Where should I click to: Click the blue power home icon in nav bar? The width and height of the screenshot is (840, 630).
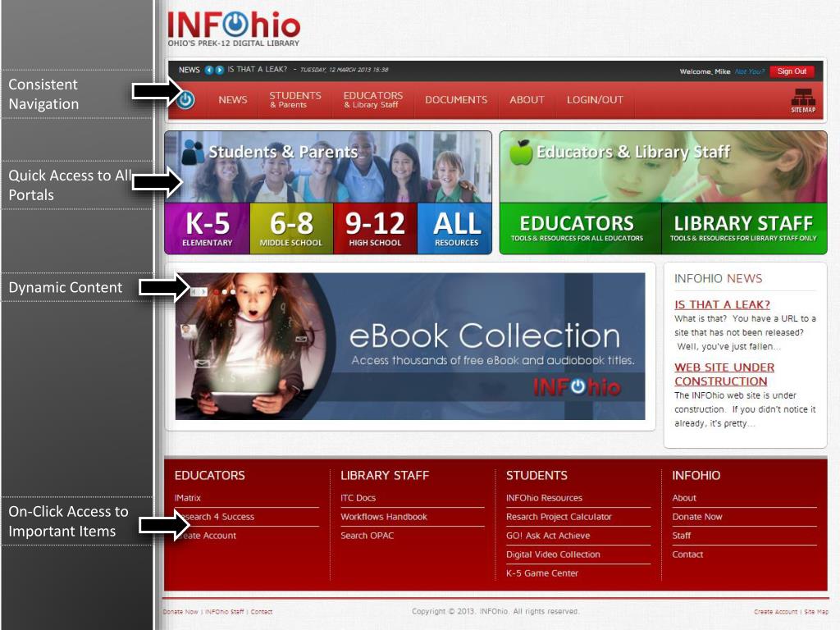(186, 99)
